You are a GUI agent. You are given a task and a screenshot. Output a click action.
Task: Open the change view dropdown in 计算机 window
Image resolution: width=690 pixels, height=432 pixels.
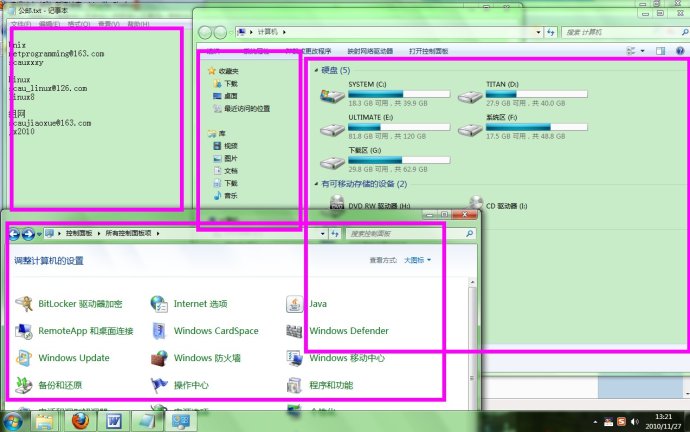(x=642, y=51)
